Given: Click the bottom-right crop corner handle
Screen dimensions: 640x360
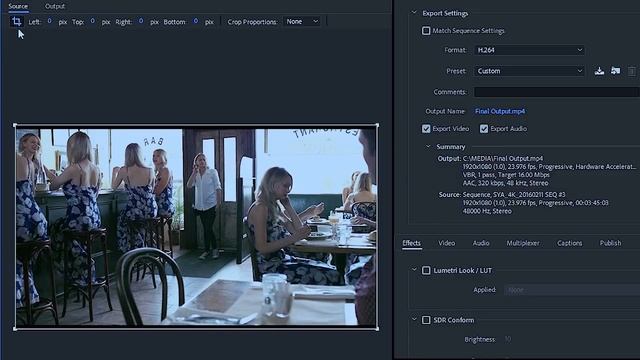Looking at the screenshot, I should 377,328.
